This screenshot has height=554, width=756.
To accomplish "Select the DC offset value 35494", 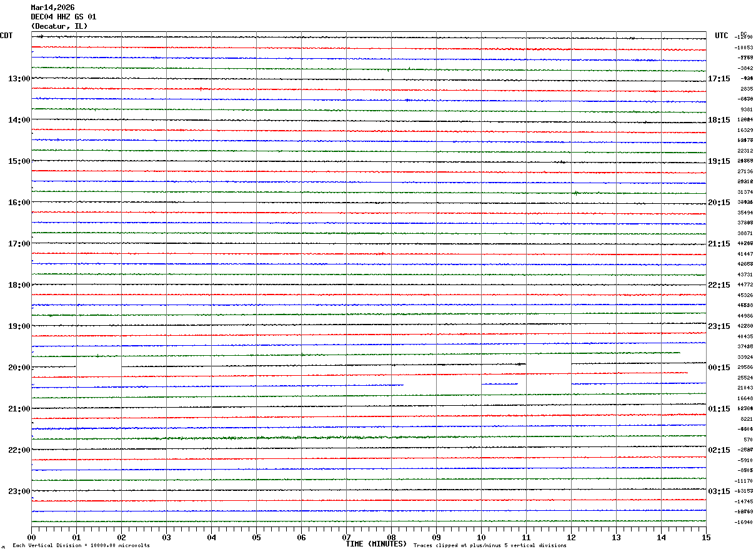I will [745, 213].
